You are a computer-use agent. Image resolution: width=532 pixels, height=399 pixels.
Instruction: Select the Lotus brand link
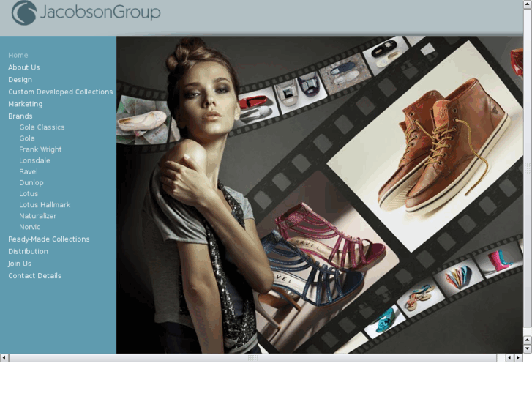click(29, 193)
